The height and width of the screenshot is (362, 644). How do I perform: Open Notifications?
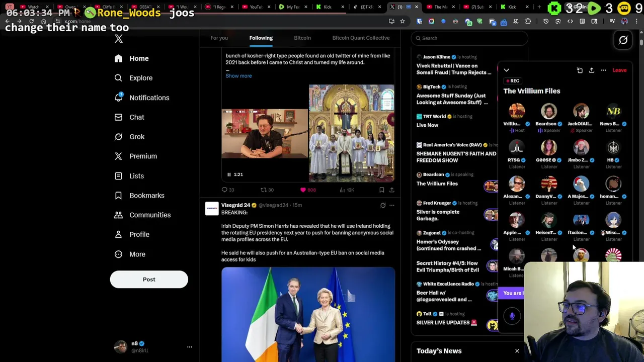coord(141,98)
